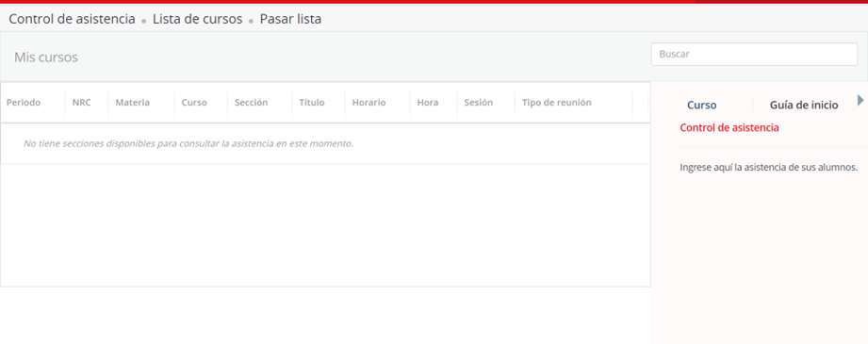Sort by the Hora column header
The image size is (868, 344).
point(428,103)
